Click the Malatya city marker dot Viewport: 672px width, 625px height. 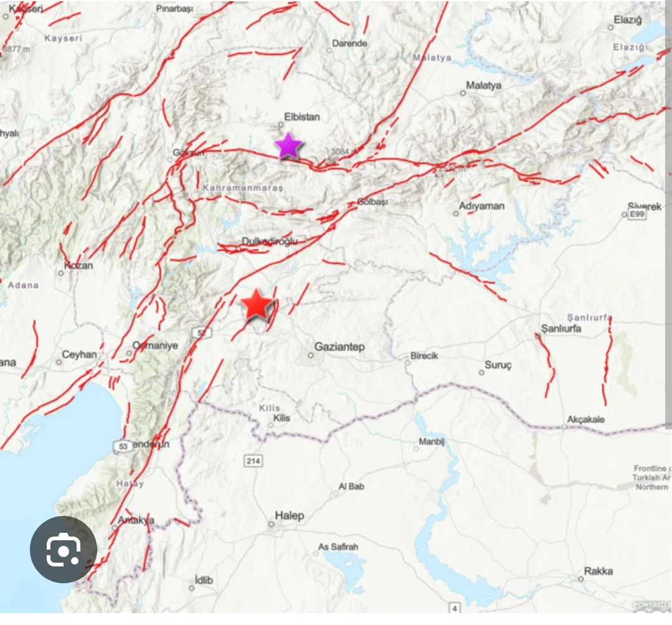(x=463, y=93)
